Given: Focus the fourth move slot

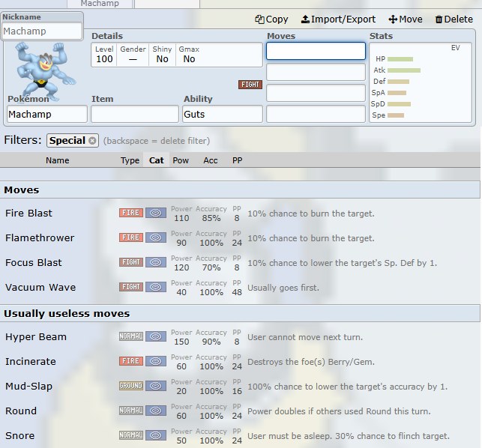Looking at the screenshot, I should pos(316,115).
